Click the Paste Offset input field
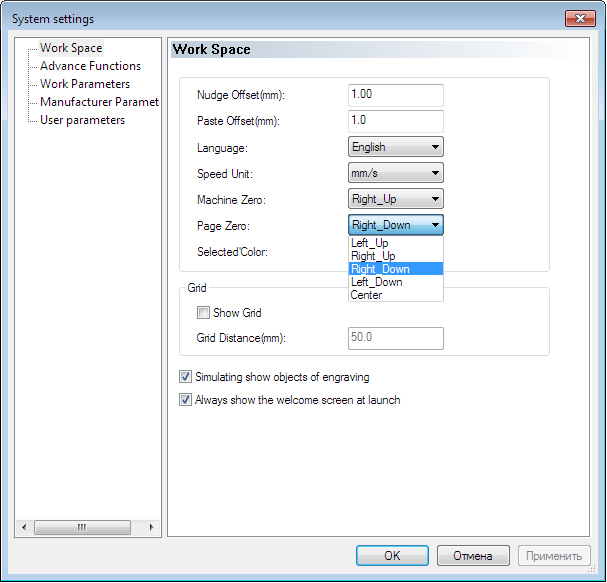 click(x=396, y=121)
